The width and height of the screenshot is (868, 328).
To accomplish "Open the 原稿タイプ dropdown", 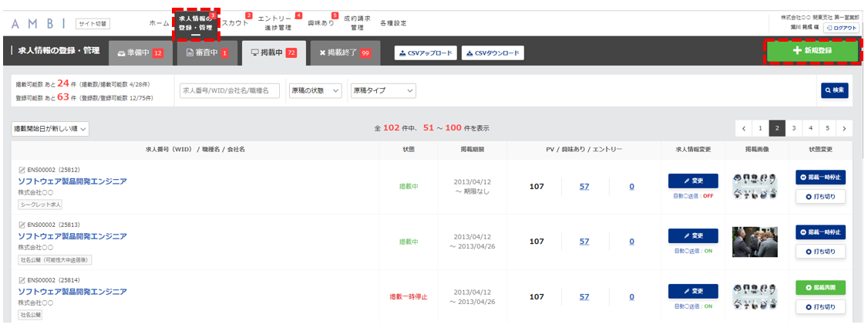I will tap(383, 90).
